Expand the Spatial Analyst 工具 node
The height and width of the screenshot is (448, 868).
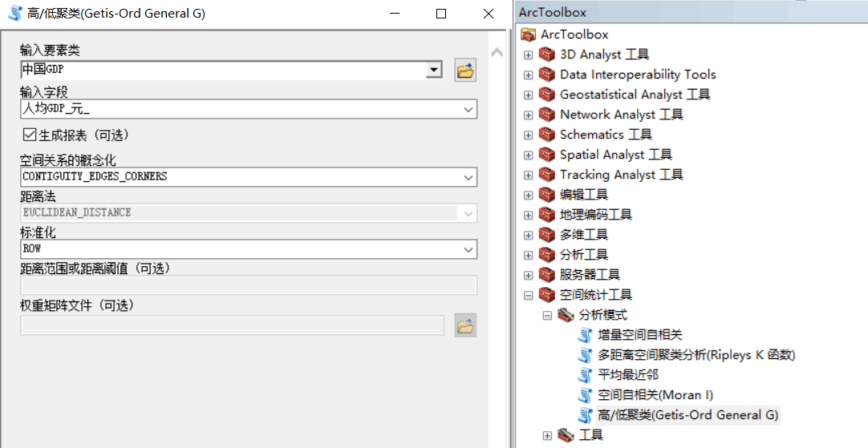[x=528, y=155]
